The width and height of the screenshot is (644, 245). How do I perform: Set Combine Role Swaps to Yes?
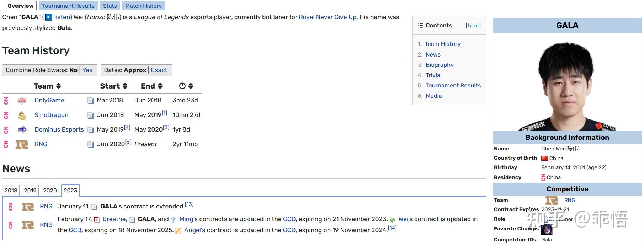[87, 70]
